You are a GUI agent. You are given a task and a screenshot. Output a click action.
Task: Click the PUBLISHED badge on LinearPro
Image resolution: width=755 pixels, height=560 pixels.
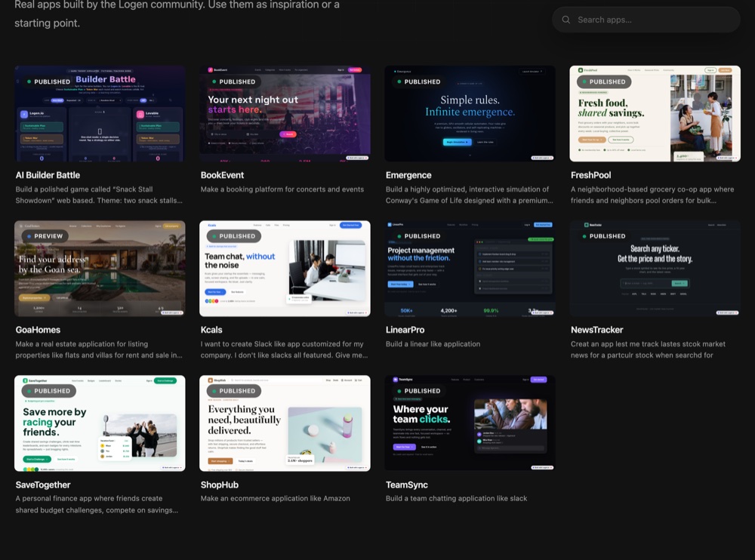pos(419,236)
